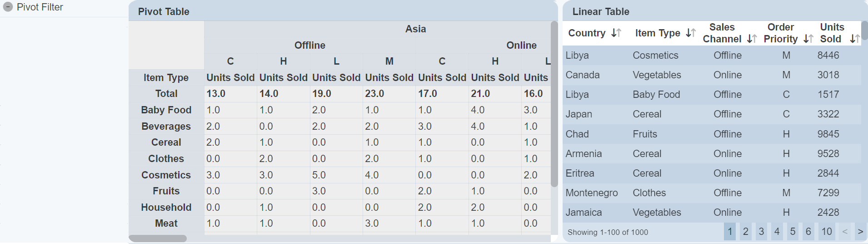Click the next page arrow
Image resolution: width=868 pixels, height=244 pixels.
860,232
